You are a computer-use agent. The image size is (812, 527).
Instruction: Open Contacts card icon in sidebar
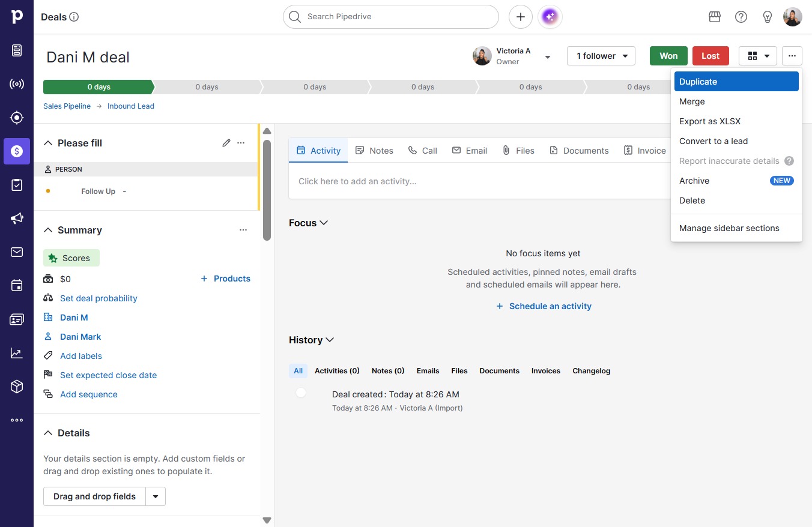coord(17,319)
